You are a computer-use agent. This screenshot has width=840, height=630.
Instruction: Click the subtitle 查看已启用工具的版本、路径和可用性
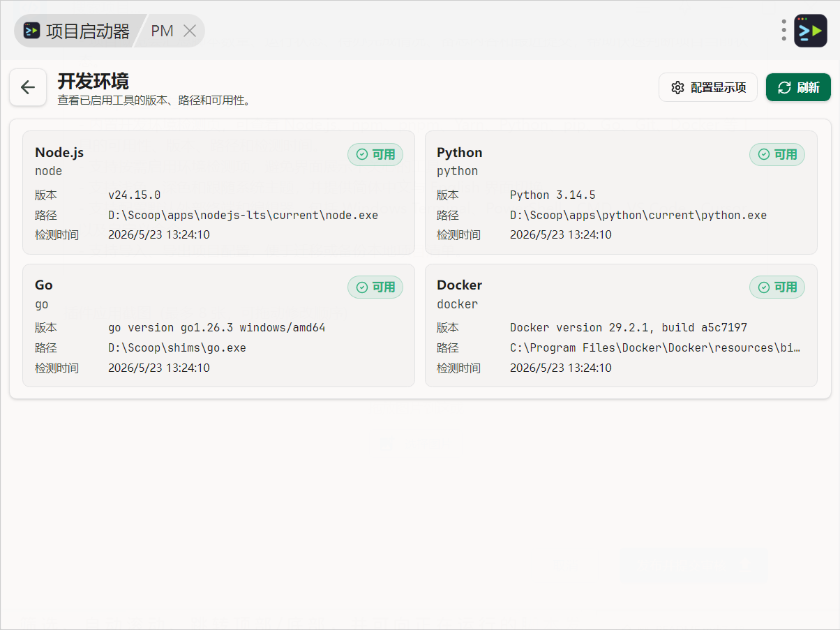(x=154, y=100)
